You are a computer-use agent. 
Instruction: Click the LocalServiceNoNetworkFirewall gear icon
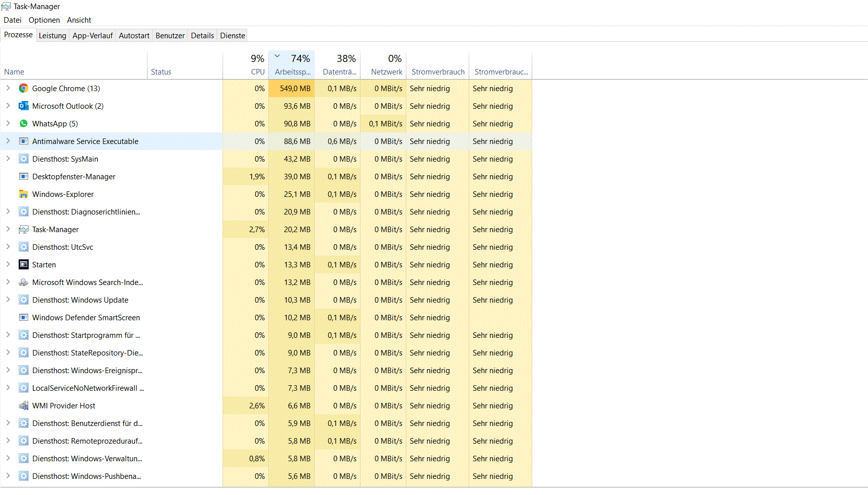point(24,388)
